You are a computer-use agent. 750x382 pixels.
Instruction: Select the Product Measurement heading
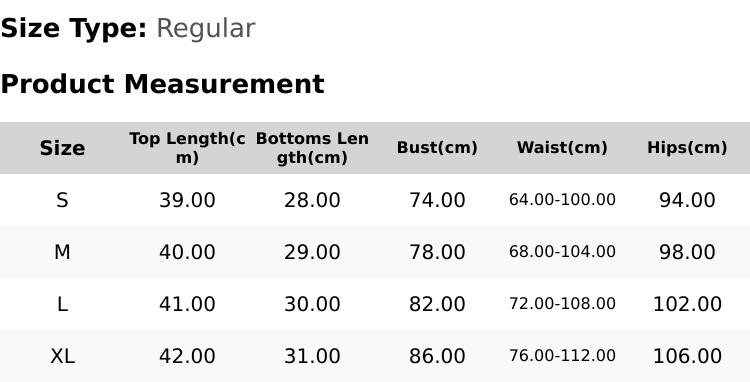(163, 84)
